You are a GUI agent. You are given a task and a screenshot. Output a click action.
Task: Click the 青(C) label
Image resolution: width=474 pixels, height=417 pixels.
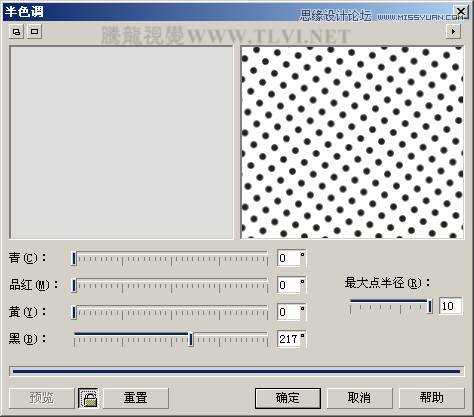point(28,258)
